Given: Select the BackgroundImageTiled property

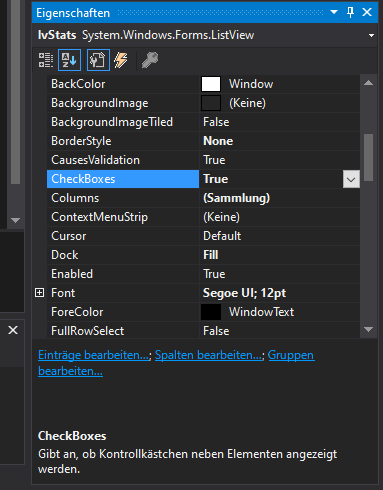Looking at the screenshot, I should (x=112, y=122).
